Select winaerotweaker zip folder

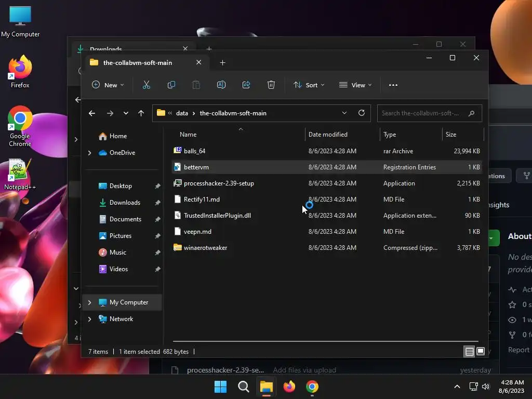[327, 248]
